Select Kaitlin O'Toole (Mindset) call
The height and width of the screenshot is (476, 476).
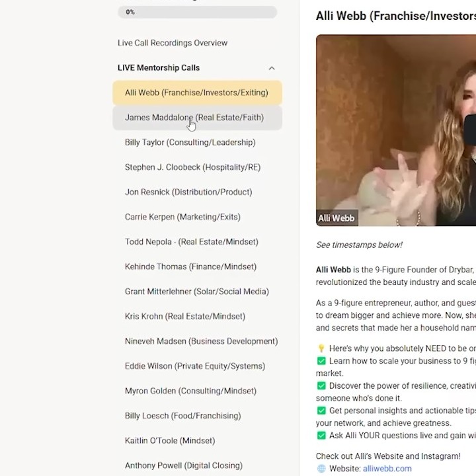170,441
